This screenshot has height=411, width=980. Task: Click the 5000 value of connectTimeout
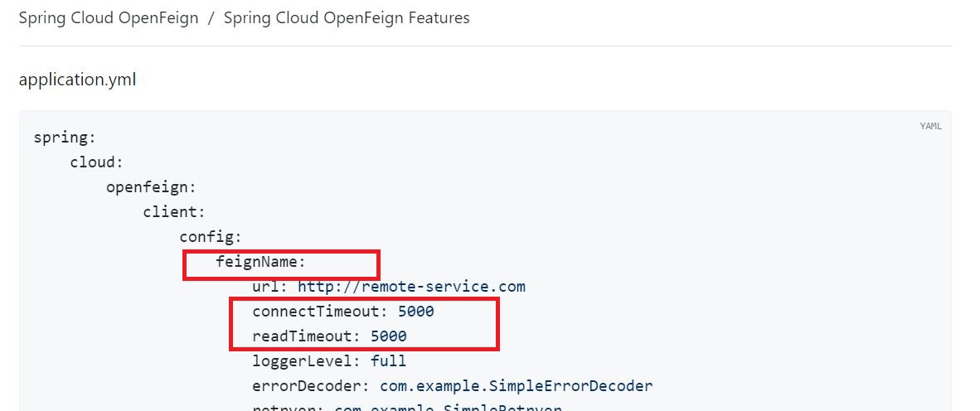[415, 312]
